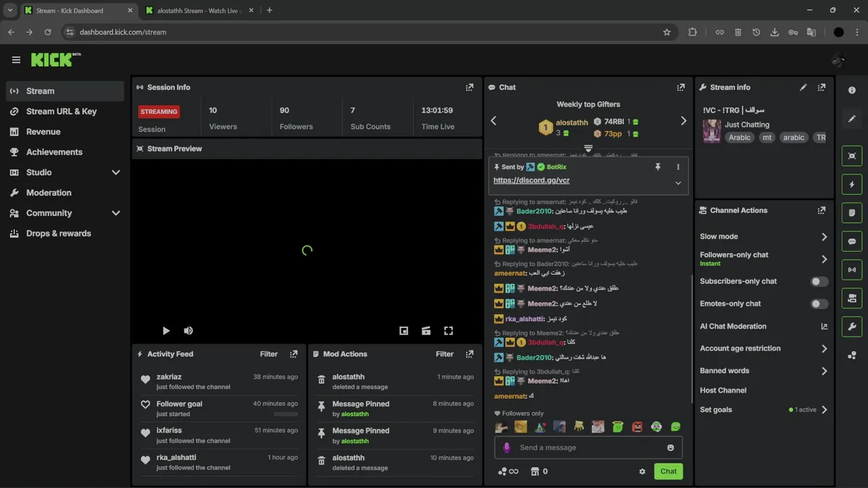Click the info icon in right rail
868x488 pixels.
[x=852, y=90]
